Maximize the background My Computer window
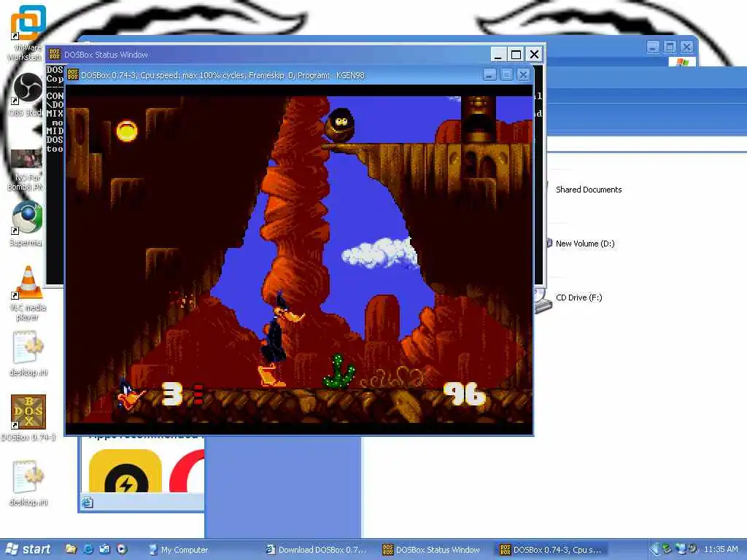Image resolution: width=747 pixels, height=560 pixels. [x=670, y=47]
